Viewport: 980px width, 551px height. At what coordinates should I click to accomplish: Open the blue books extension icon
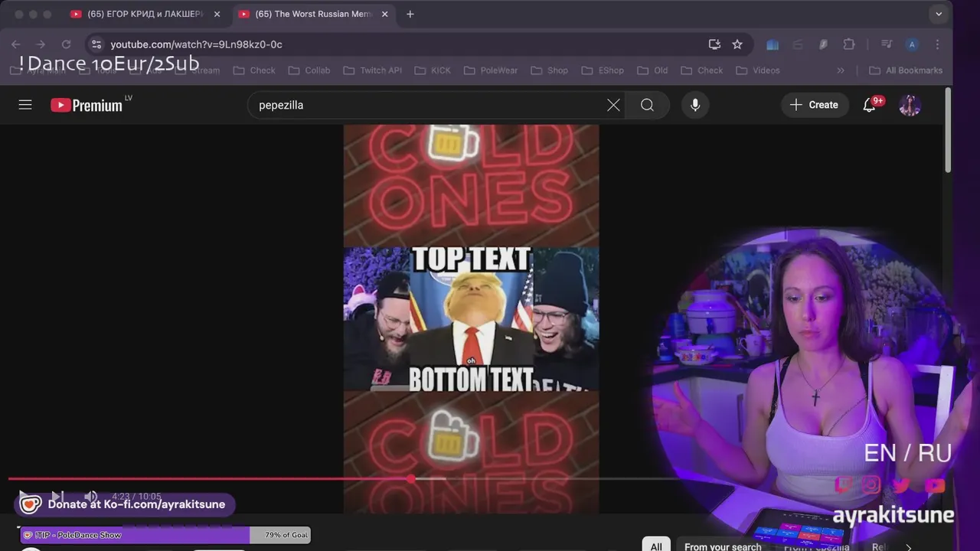[x=773, y=44]
